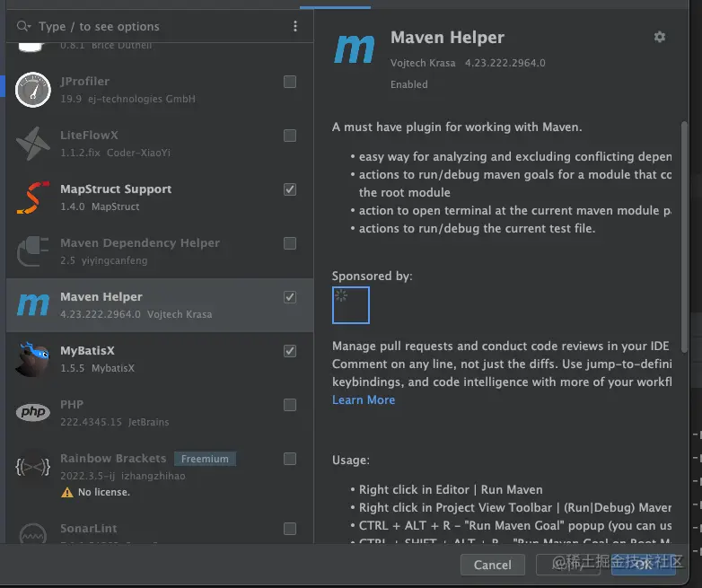Screen dimensions: 702x588
Task: Enable the PHP plugin checkbox
Action: [x=290, y=405]
